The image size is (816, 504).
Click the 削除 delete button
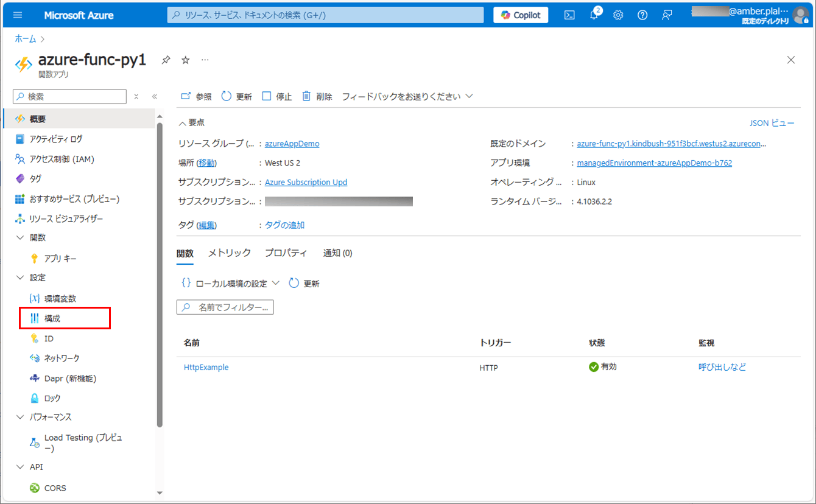(317, 96)
